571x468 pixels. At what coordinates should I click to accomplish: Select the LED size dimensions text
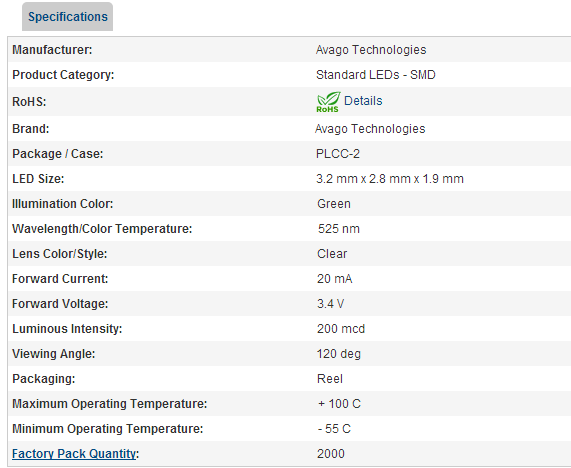click(x=390, y=179)
